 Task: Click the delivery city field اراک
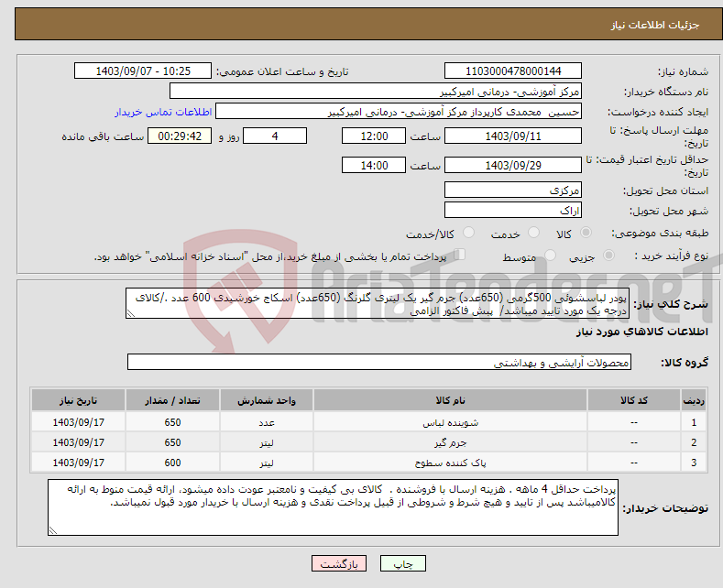(513, 210)
